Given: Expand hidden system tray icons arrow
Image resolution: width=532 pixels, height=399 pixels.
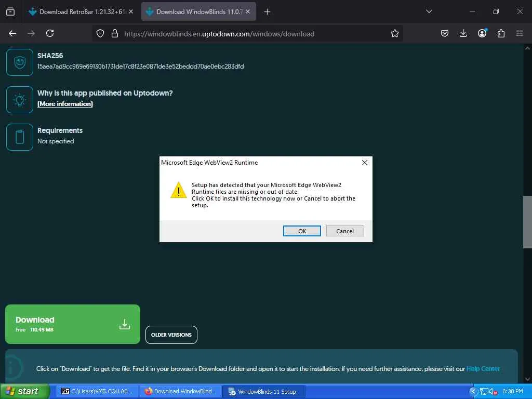Looking at the screenshot, I should pyautogui.click(x=473, y=392).
